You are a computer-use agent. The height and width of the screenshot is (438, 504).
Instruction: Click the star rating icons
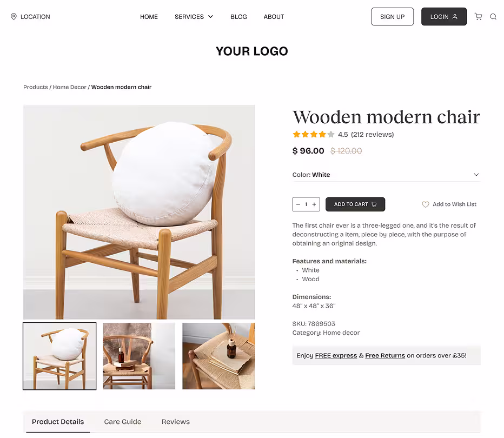pyautogui.click(x=314, y=134)
